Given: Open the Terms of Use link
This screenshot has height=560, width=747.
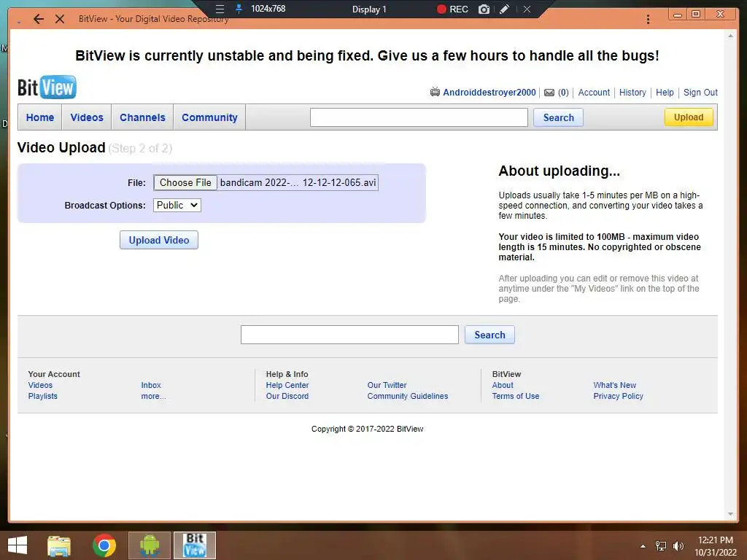Looking at the screenshot, I should click(516, 396).
